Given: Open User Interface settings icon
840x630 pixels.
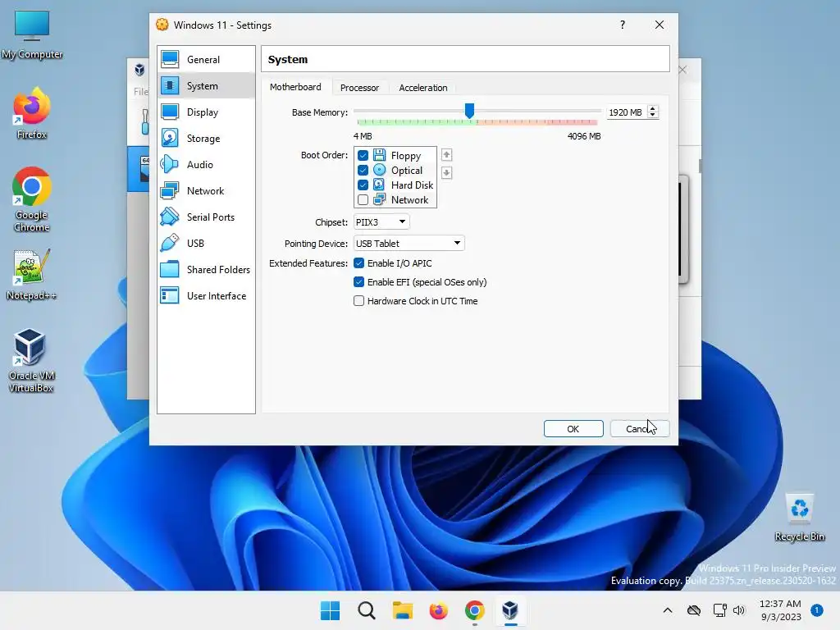Looking at the screenshot, I should click(x=170, y=295).
